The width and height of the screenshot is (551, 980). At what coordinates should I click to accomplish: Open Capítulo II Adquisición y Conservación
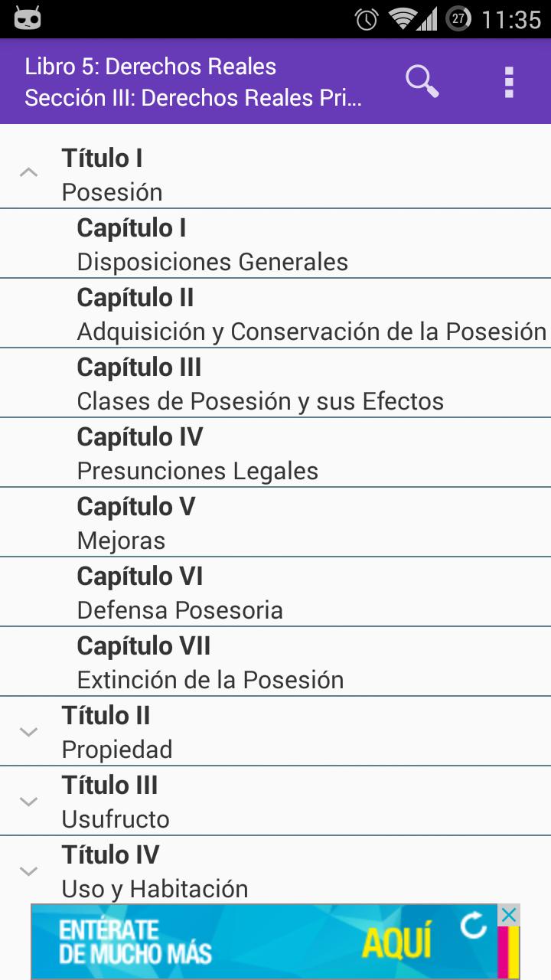point(311,314)
